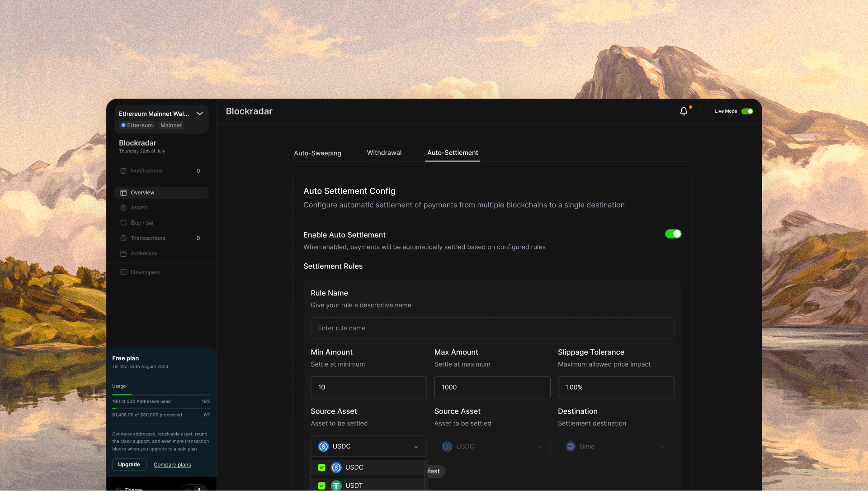Screen dimensions: 868x491
Task: Toggle Live Mode switch off
Action: [x=747, y=111]
